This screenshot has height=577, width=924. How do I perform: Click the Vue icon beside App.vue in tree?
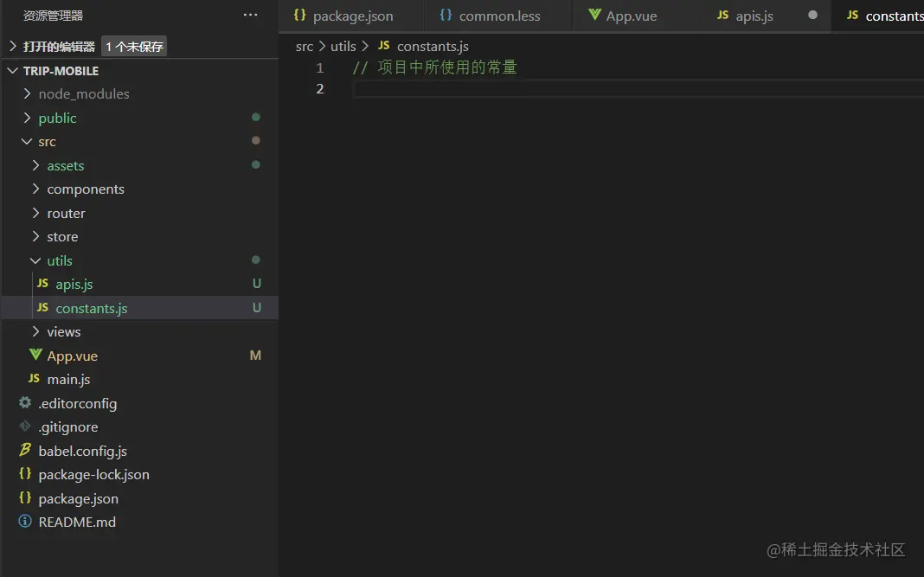click(35, 355)
